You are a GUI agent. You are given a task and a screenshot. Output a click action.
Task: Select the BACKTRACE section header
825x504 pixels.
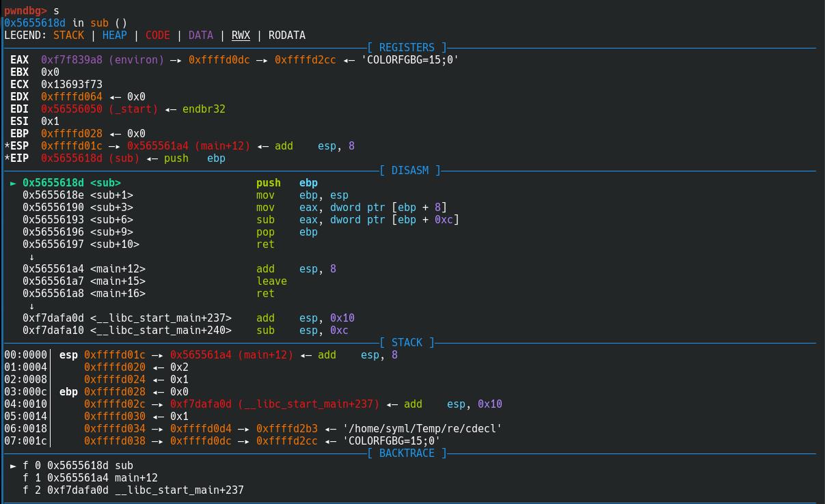click(407, 453)
